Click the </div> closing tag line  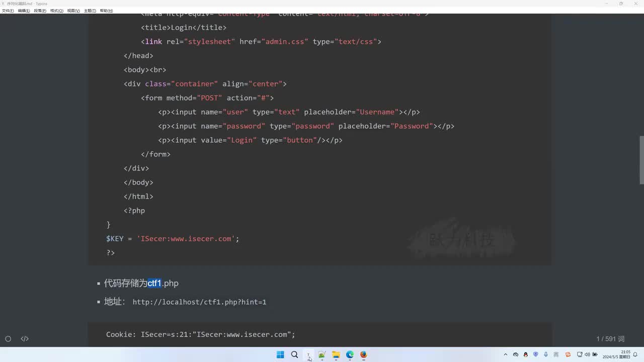point(136,168)
